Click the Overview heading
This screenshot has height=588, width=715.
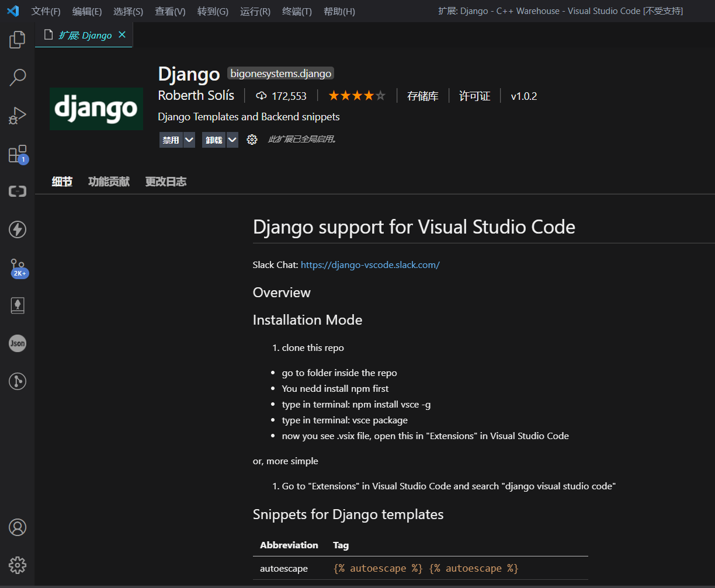pyautogui.click(x=282, y=293)
